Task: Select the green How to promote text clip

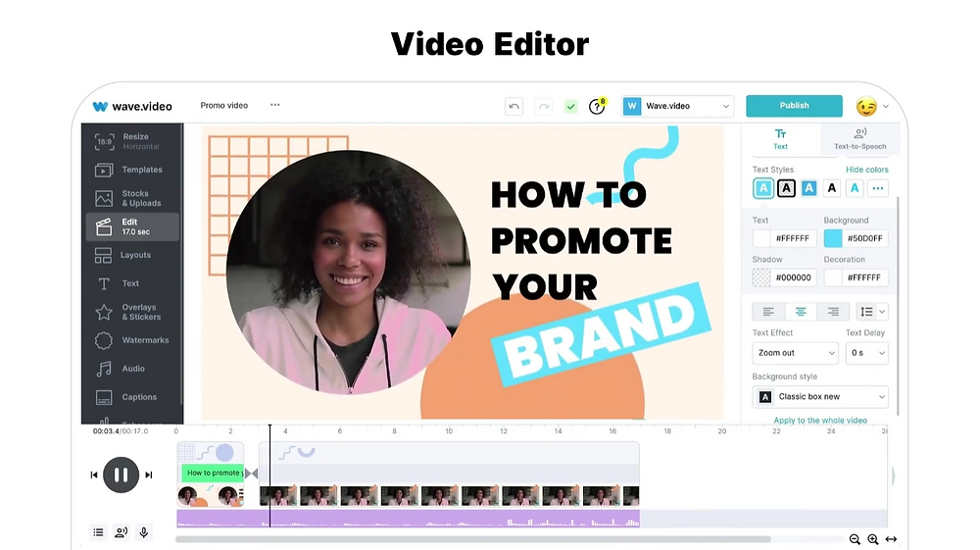Action: coord(213,474)
